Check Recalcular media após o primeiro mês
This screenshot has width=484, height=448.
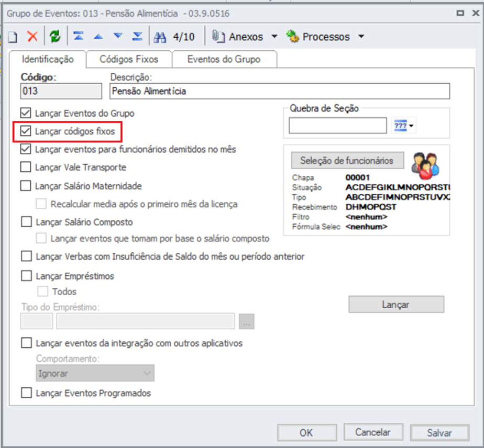tap(41, 204)
